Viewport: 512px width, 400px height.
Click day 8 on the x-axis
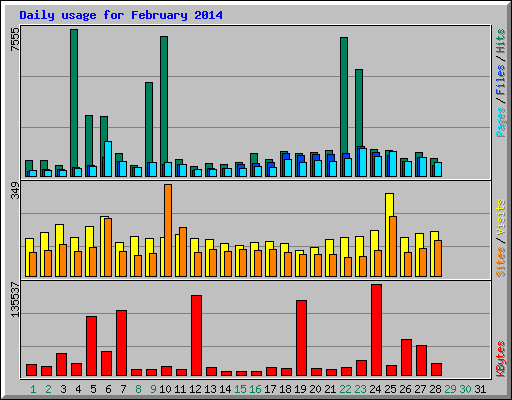click(x=138, y=389)
